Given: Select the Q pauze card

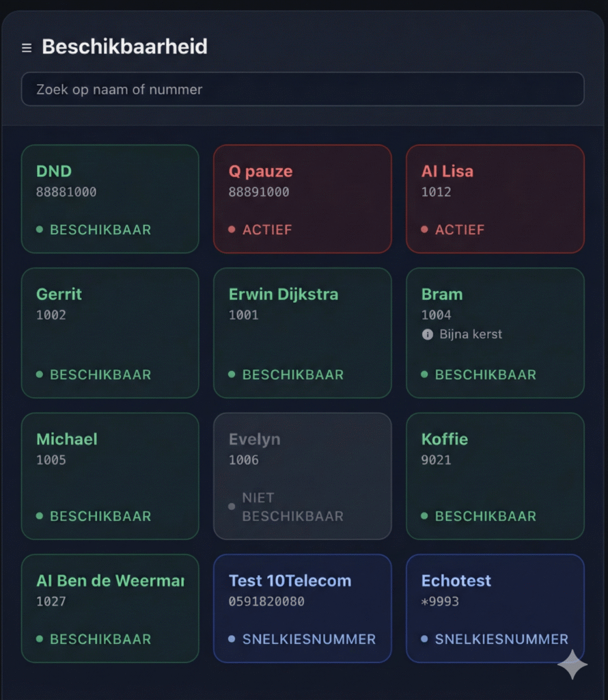Looking at the screenshot, I should tap(303, 199).
